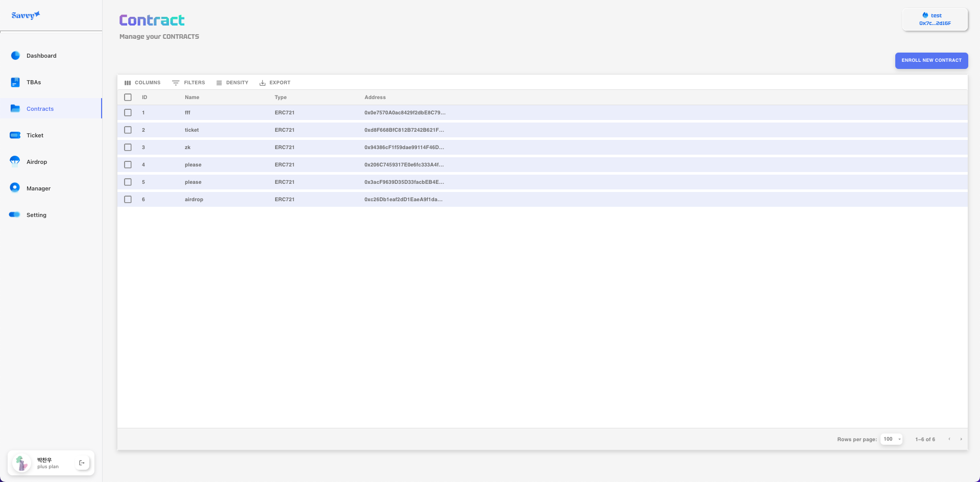980x482 pixels.
Task: Click the Manager circle icon
Action: pyautogui.click(x=15, y=188)
